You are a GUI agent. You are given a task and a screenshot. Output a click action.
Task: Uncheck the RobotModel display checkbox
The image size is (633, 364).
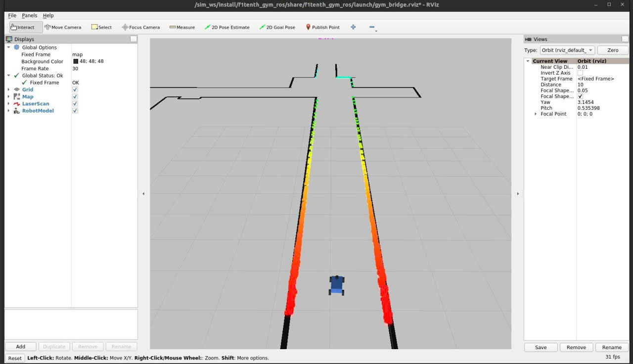75,111
